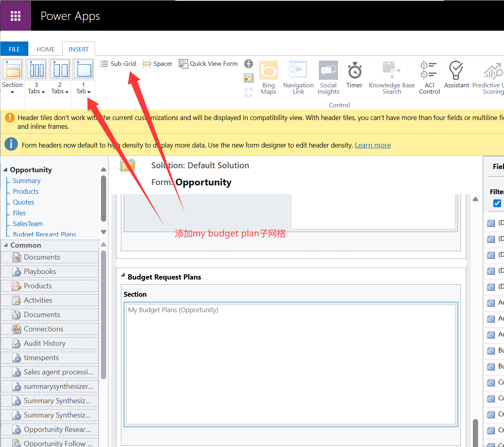Add a Navigation Link
The height and width of the screenshot is (447, 504).
pyautogui.click(x=298, y=78)
